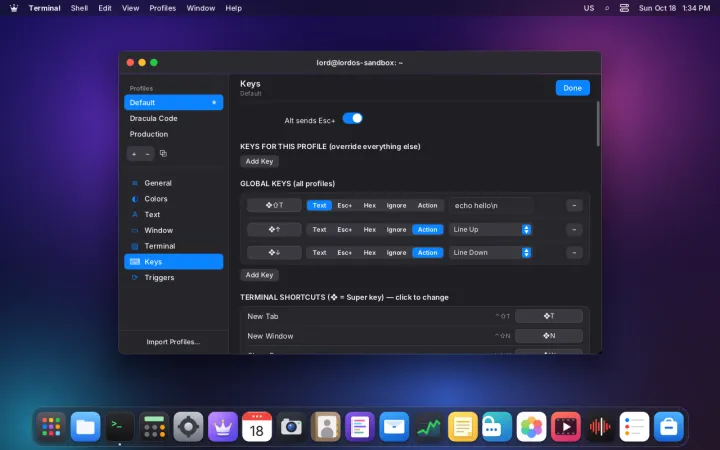Select Ignore mode for echo hello row

tap(396, 205)
